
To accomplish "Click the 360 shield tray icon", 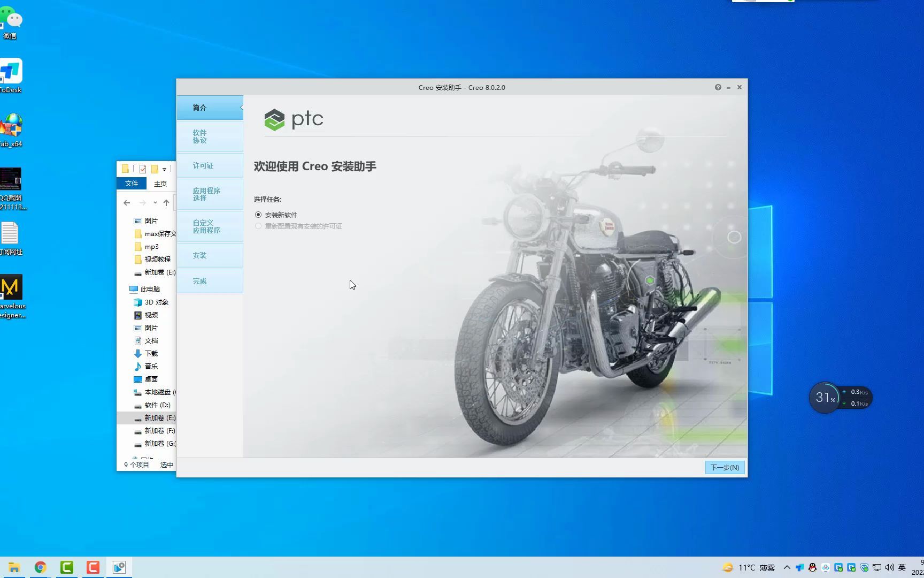I will click(x=864, y=567).
